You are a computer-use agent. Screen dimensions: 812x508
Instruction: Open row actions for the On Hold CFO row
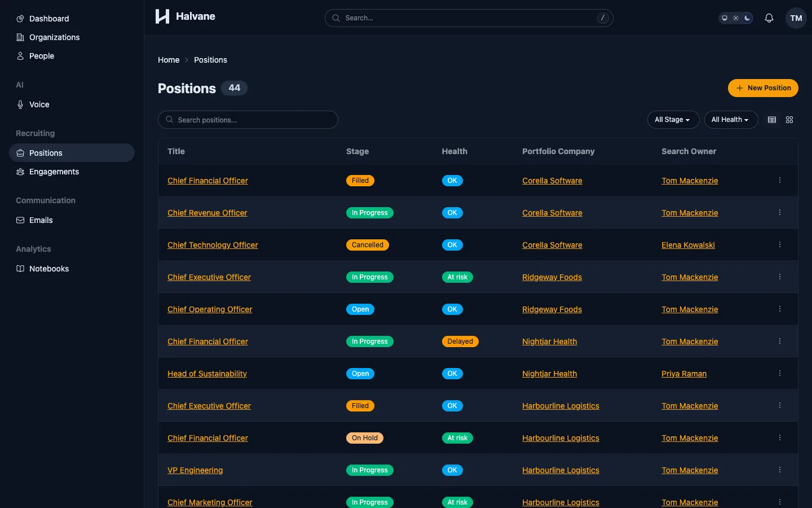click(780, 438)
